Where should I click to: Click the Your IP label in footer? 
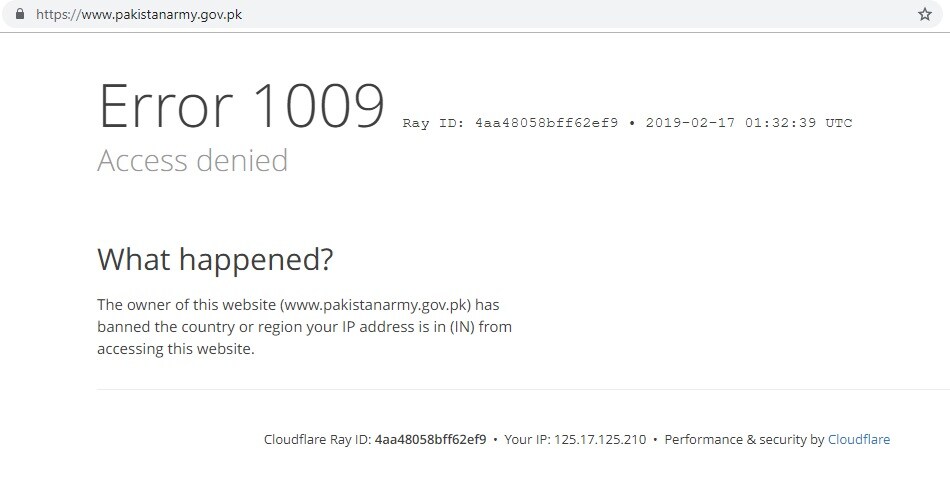527,439
